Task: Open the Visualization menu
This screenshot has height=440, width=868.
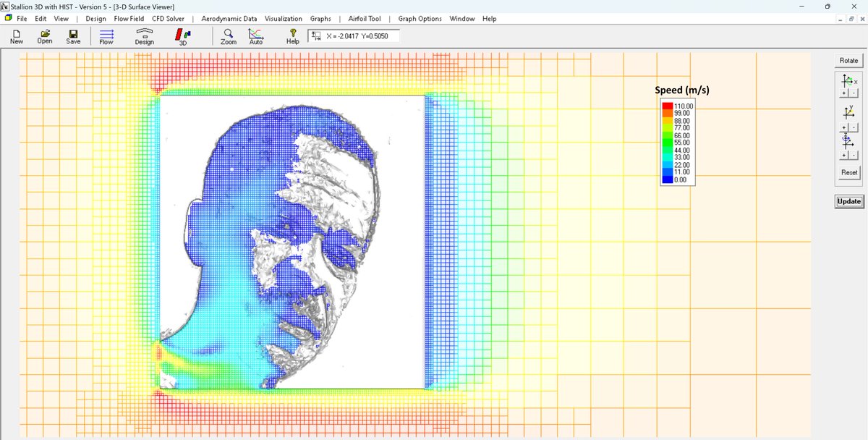Action: click(x=283, y=18)
